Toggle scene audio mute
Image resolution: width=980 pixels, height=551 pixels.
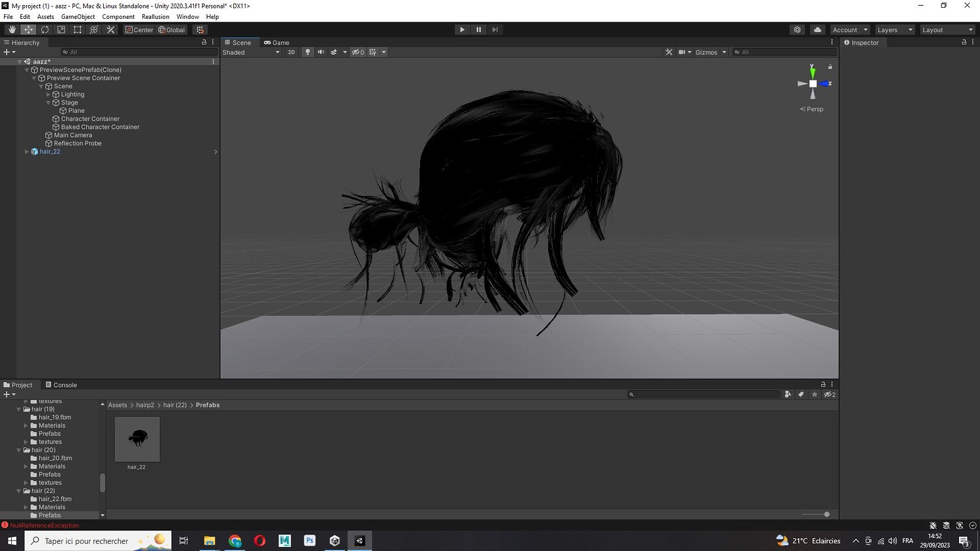click(x=321, y=52)
